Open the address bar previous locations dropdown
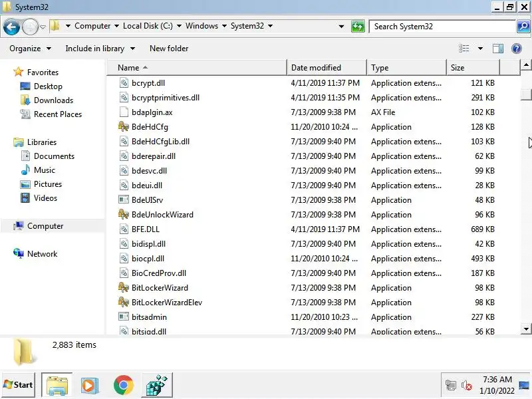 (341, 27)
